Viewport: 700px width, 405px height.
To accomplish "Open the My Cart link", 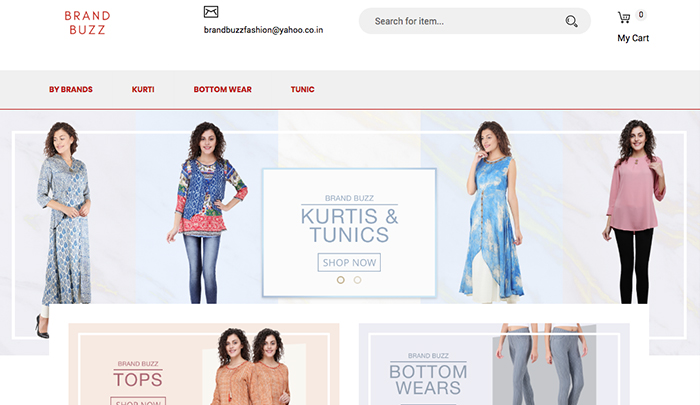I will (x=633, y=38).
